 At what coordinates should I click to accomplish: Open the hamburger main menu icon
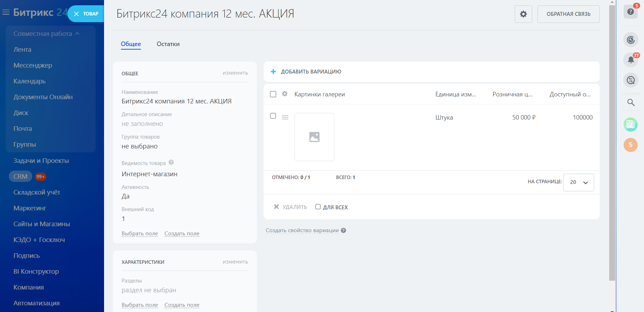(x=6, y=13)
